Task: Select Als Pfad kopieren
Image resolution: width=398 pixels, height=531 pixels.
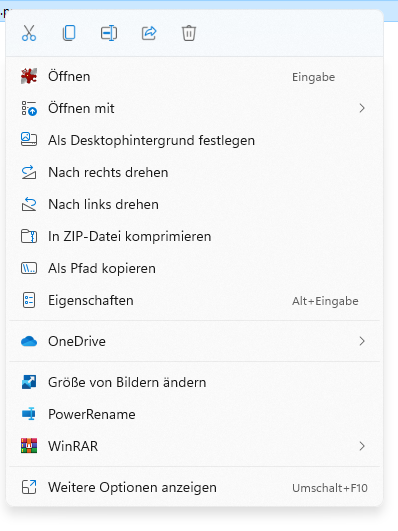Action: tap(194, 268)
